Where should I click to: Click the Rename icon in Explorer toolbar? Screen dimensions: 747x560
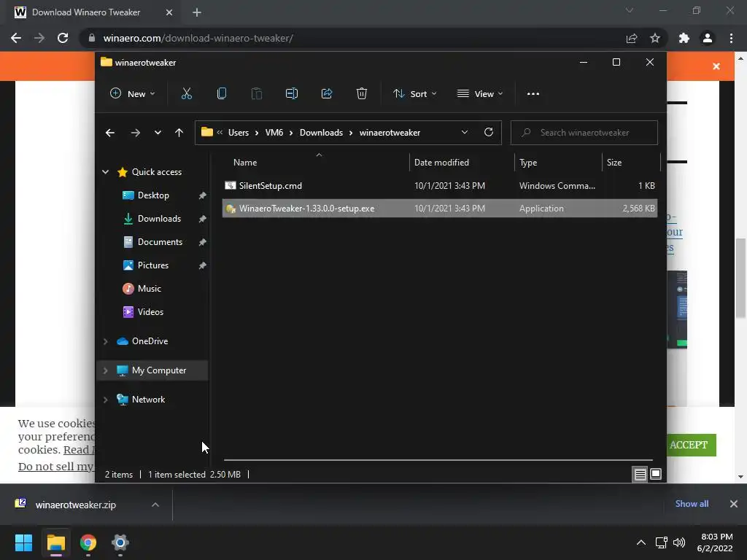tap(292, 94)
